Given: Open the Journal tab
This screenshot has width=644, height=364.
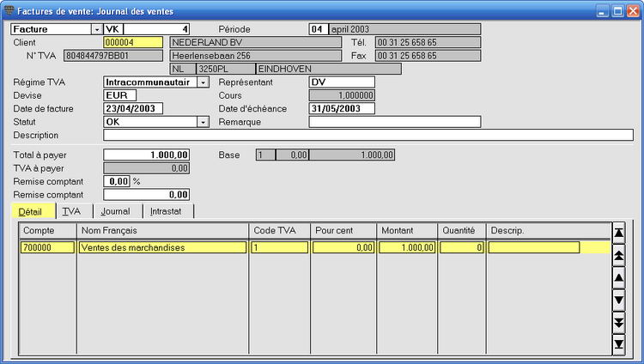Looking at the screenshot, I should [x=115, y=211].
